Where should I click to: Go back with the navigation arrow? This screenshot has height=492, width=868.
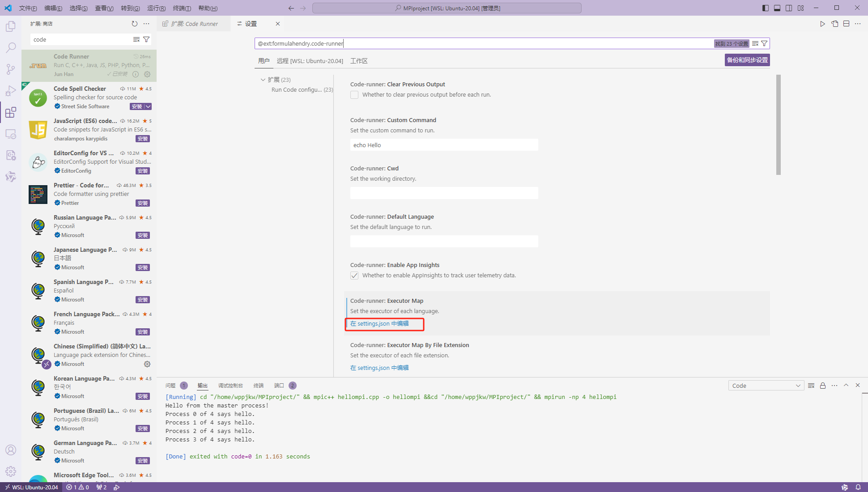[x=291, y=8]
